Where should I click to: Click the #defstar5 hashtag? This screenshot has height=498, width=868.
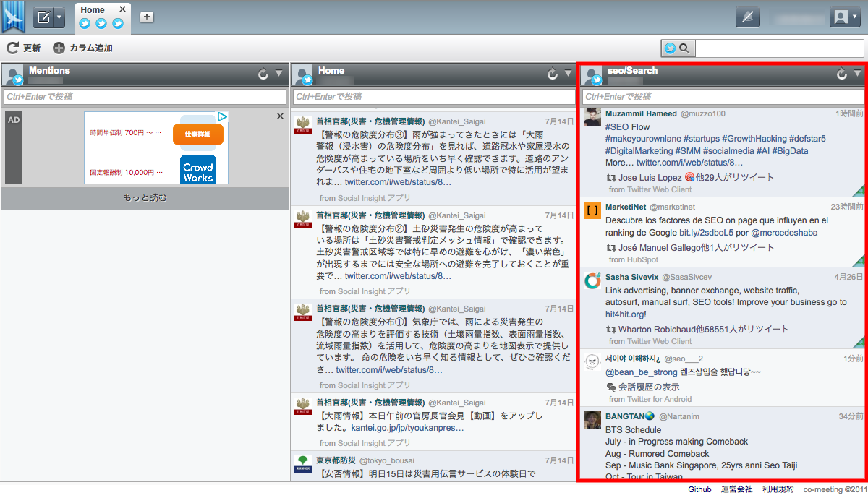click(809, 139)
